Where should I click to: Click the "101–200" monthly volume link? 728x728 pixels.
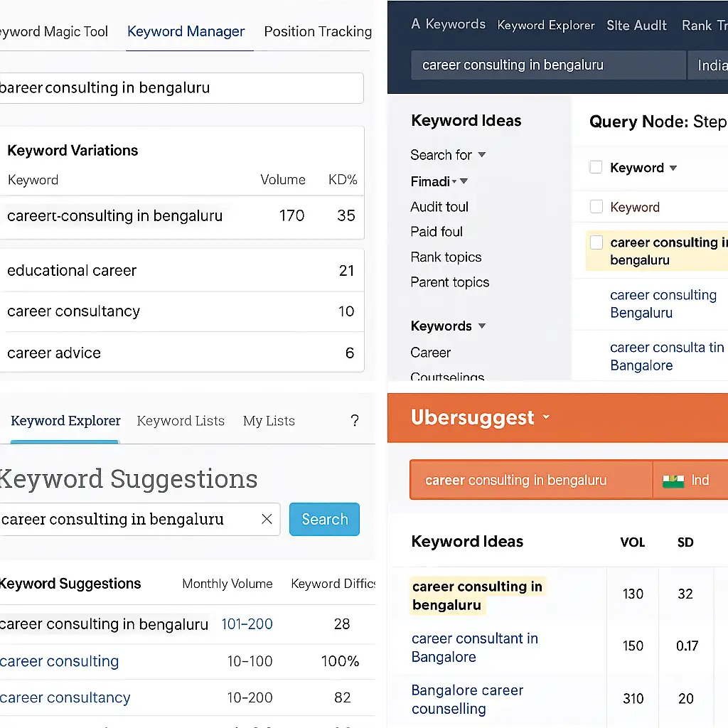[x=247, y=624]
